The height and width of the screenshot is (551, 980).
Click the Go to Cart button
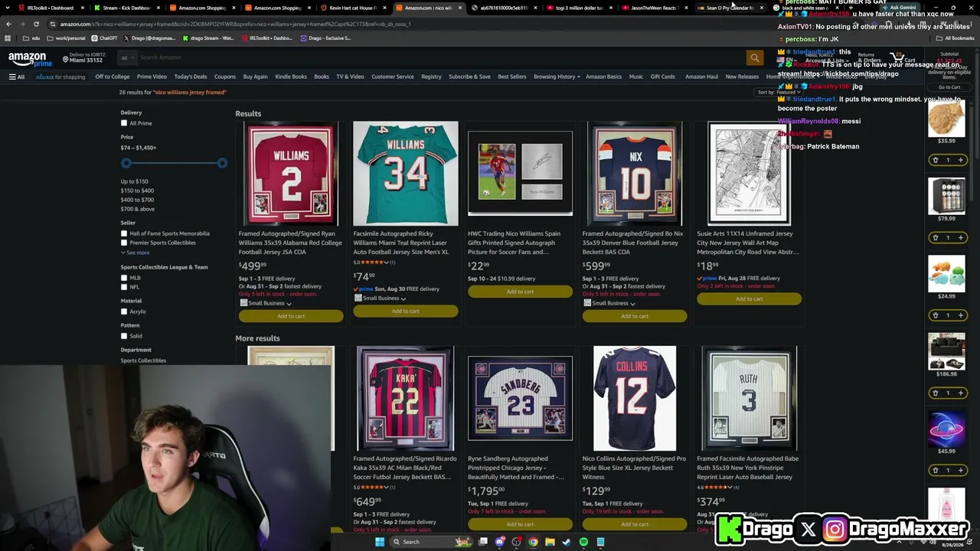point(949,87)
